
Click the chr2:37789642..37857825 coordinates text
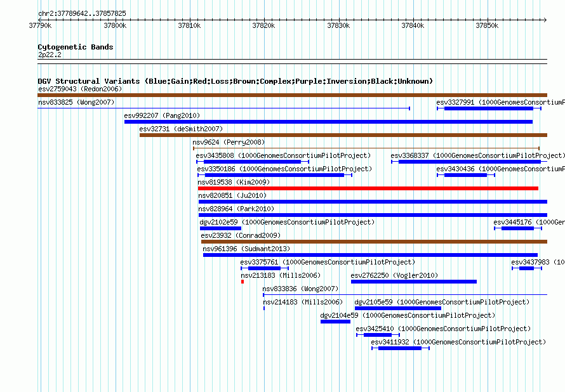coord(82,14)
